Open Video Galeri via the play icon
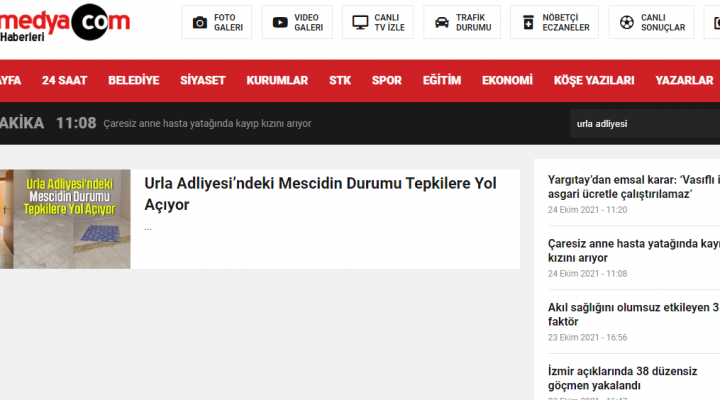The height and width of the screenshot is (400, 720). (x=280, y=22)
